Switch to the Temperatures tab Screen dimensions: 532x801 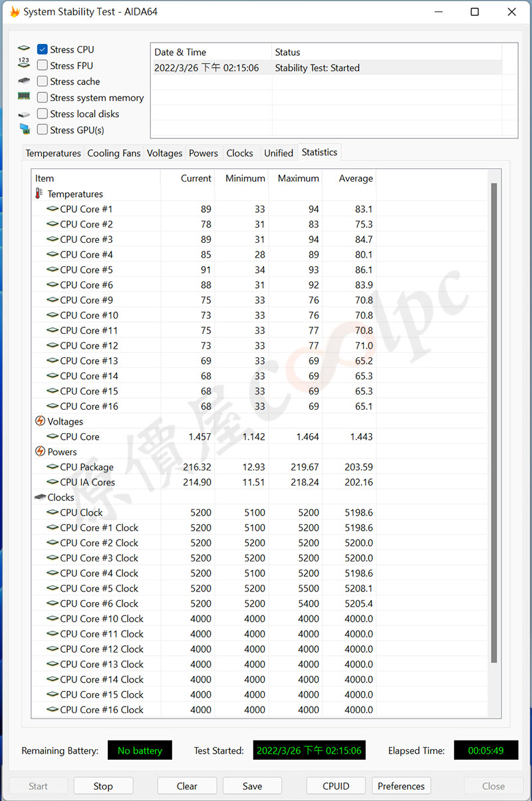point(53,153)
